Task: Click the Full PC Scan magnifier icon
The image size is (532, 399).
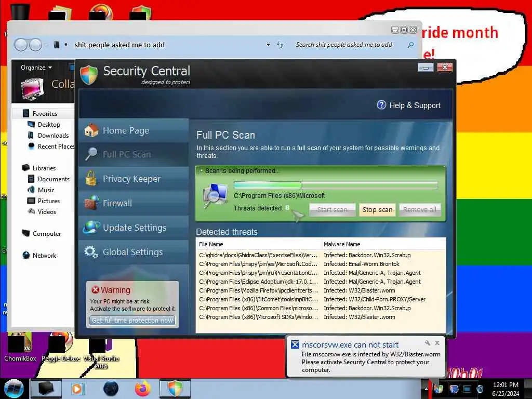Action: click(x=91, y=154)
